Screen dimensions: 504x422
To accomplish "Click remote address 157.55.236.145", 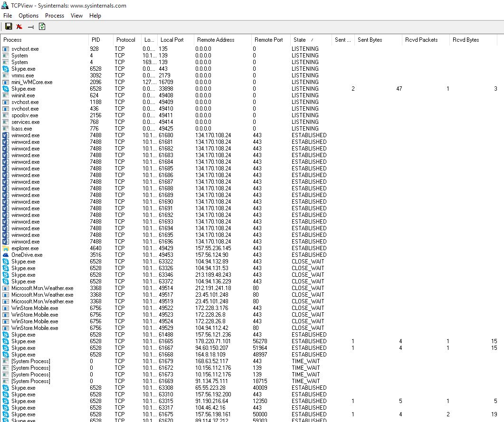I will (213, 248).
